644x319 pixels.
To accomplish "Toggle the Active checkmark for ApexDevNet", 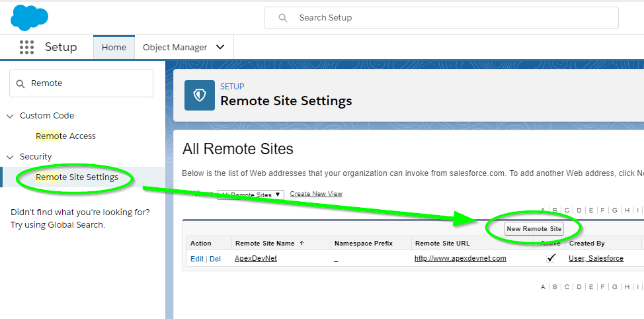I will (x=551, y=257).
